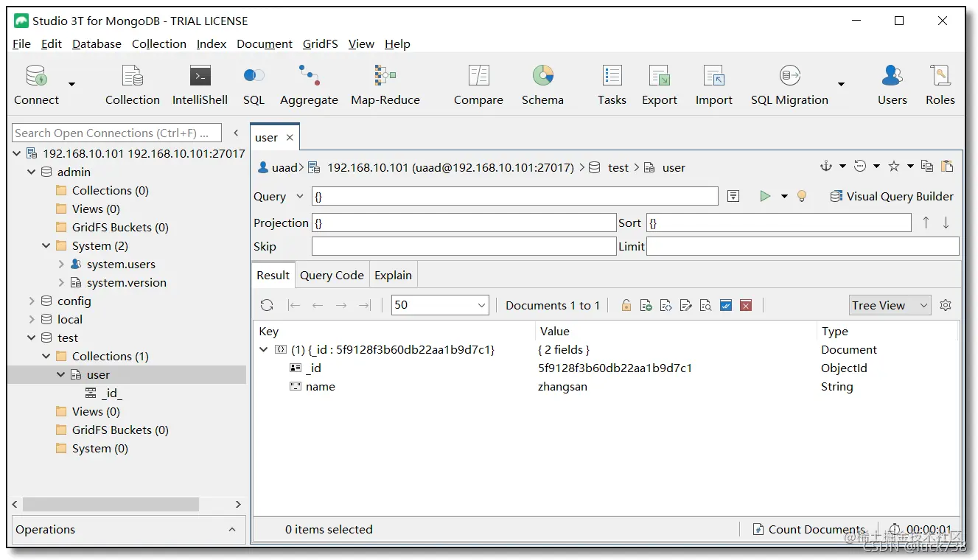Go to the next results page
This screenshot has width=978, height=560.
coord(341,305)
